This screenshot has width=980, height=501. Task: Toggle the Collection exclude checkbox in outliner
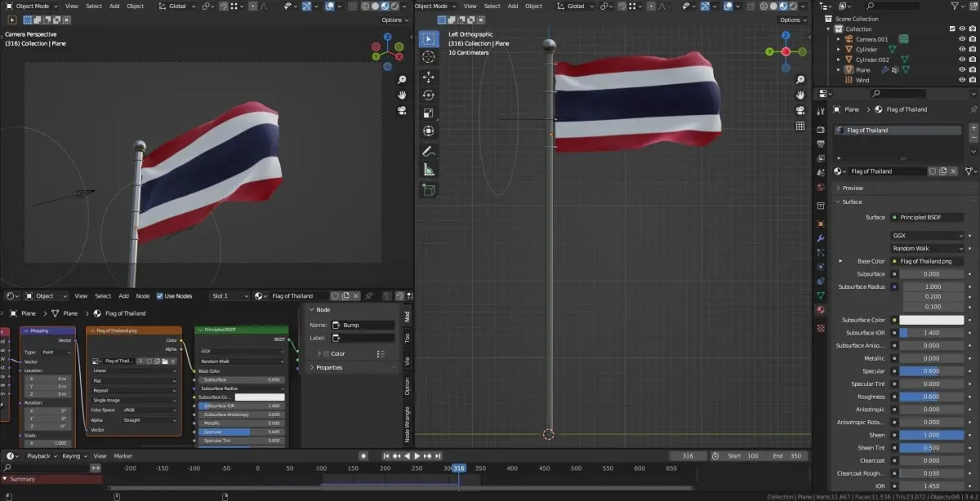pos(952,29)
